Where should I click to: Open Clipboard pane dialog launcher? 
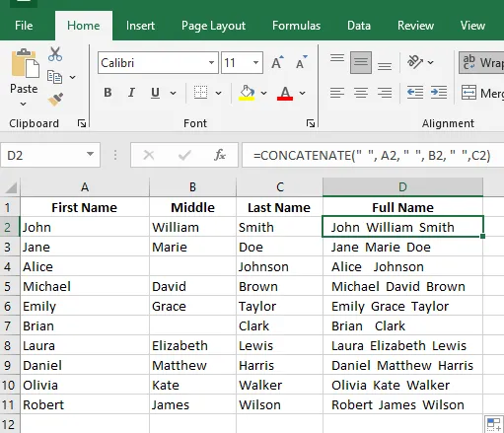coord(82,123)
